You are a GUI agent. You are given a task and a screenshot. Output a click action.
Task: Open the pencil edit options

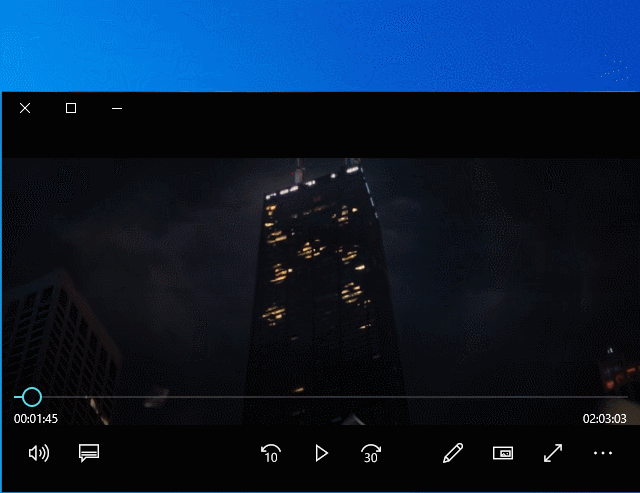[x=453, y=453]
